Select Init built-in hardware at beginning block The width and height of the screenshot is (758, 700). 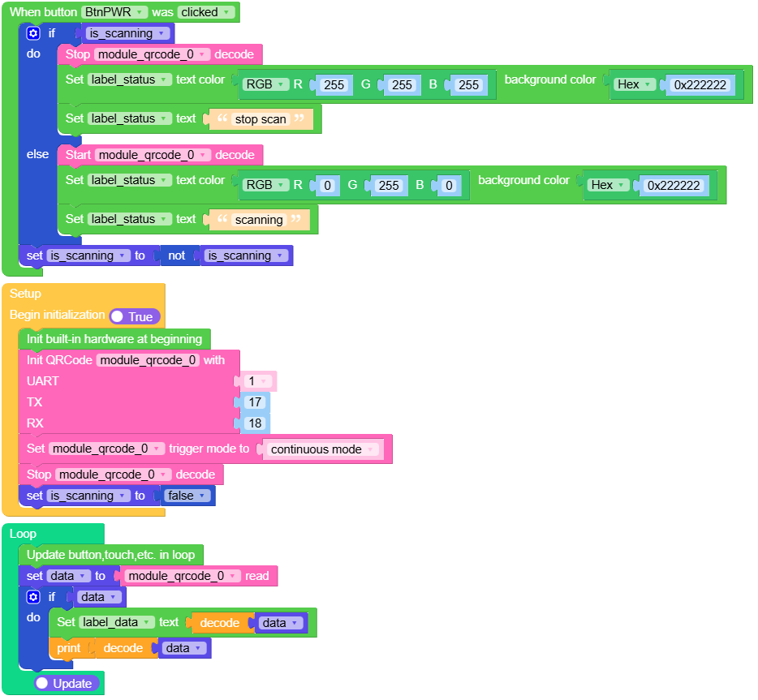pos(114,339)
